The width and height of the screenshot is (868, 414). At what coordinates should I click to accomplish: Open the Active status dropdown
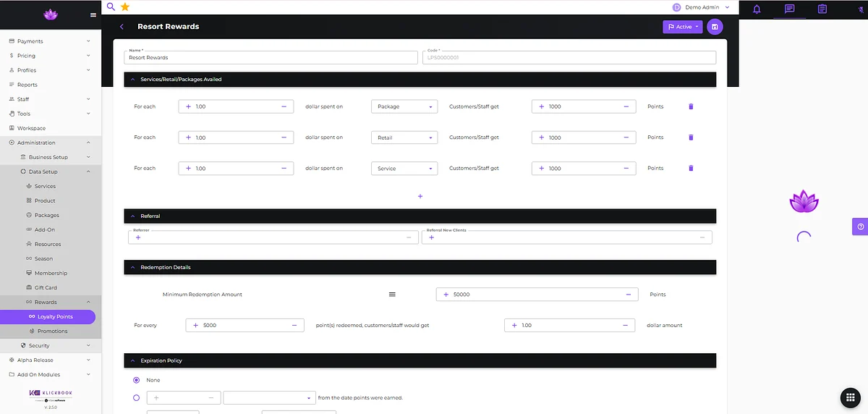pyautogui.click(x=683, y=27)
